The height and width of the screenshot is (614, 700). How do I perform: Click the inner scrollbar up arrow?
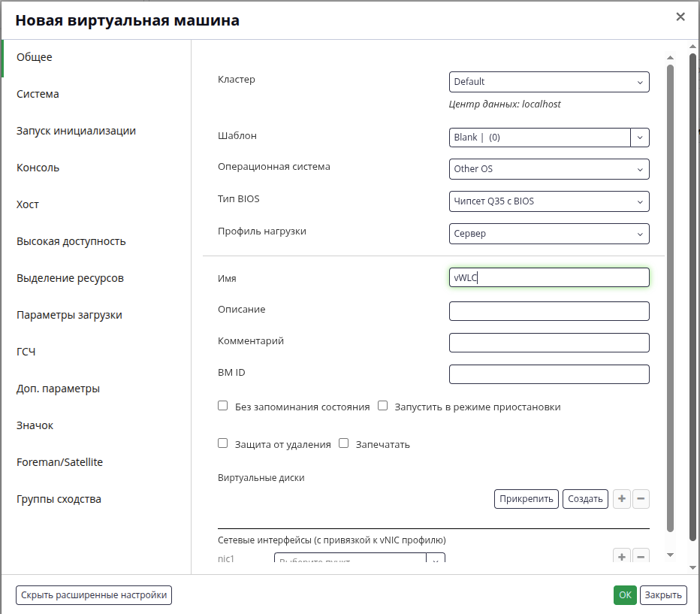[670, 57]
